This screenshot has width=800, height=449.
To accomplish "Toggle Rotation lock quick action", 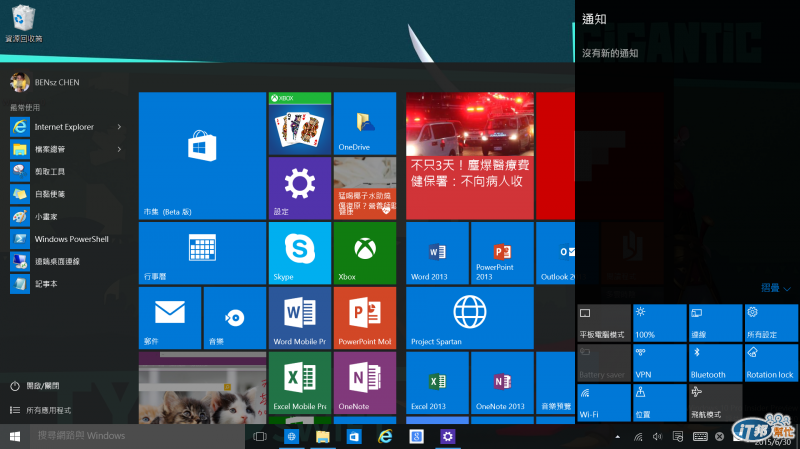I will [x=771, y=363].
